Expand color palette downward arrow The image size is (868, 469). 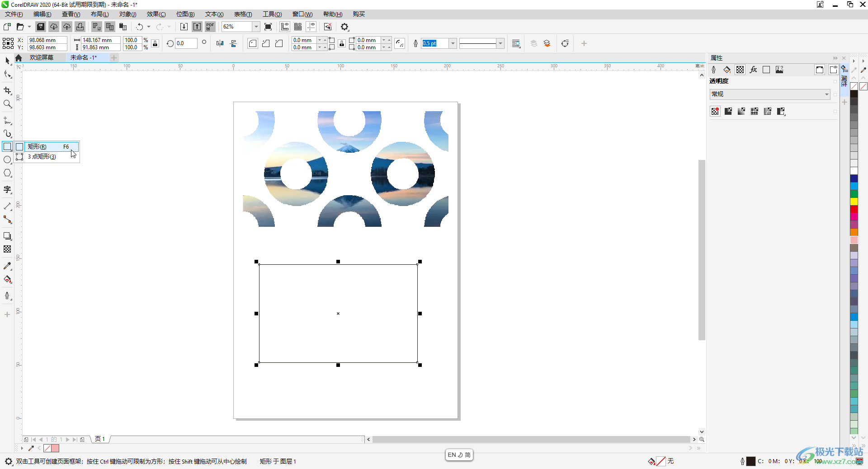point(854,437)
